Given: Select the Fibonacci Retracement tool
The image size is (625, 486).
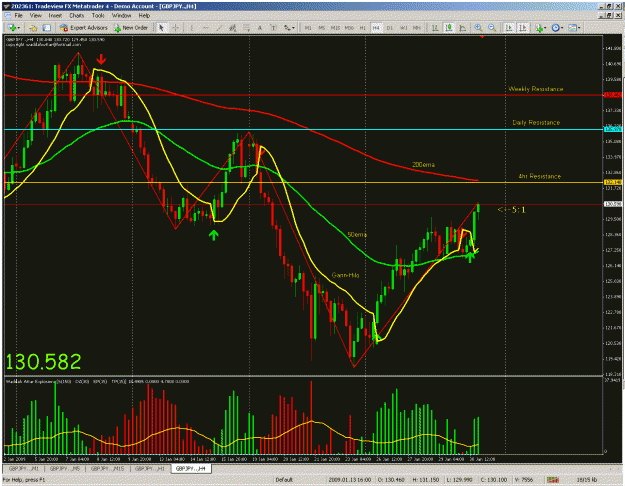Looking at the screenshot, I should coord(246,28).
